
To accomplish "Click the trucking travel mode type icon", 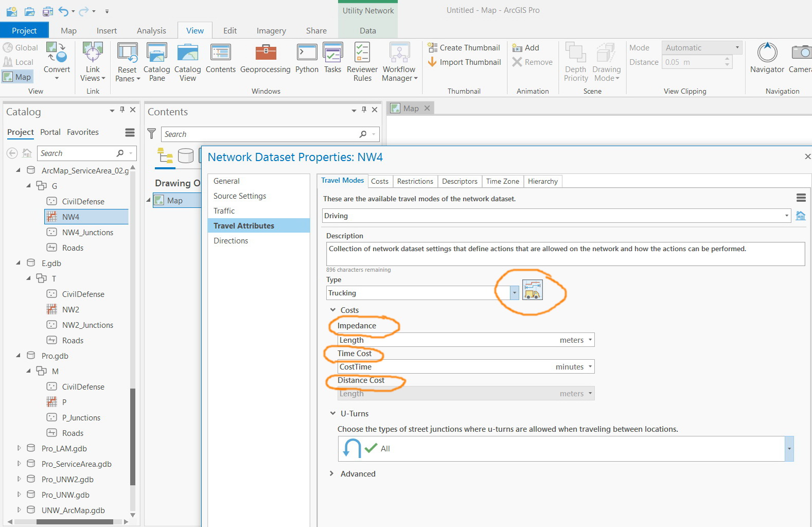I will click(x=533, y=290).
